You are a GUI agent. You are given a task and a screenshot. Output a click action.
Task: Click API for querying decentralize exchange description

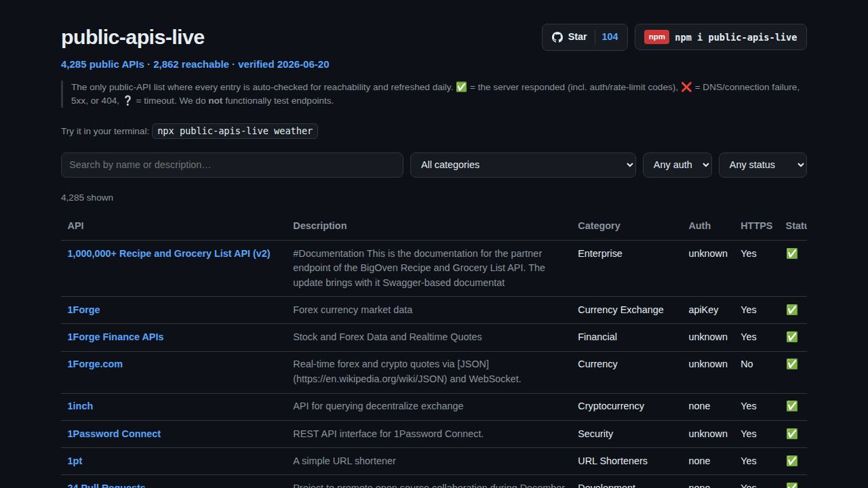point(378,406)
